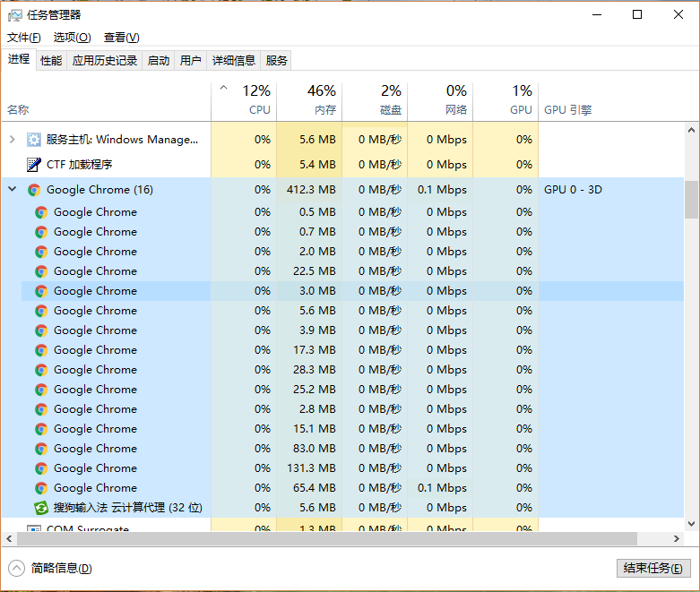The width and height of the screenshot is (700, 592).
Task: Close the Task Manager window
Action: point(678,14)
